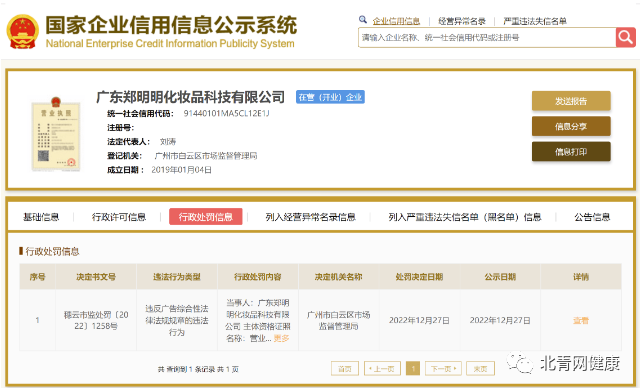Click the site title 国家企业信用信息公示系统
Screen dimensions: 640x391
click(x=171, y=25)
